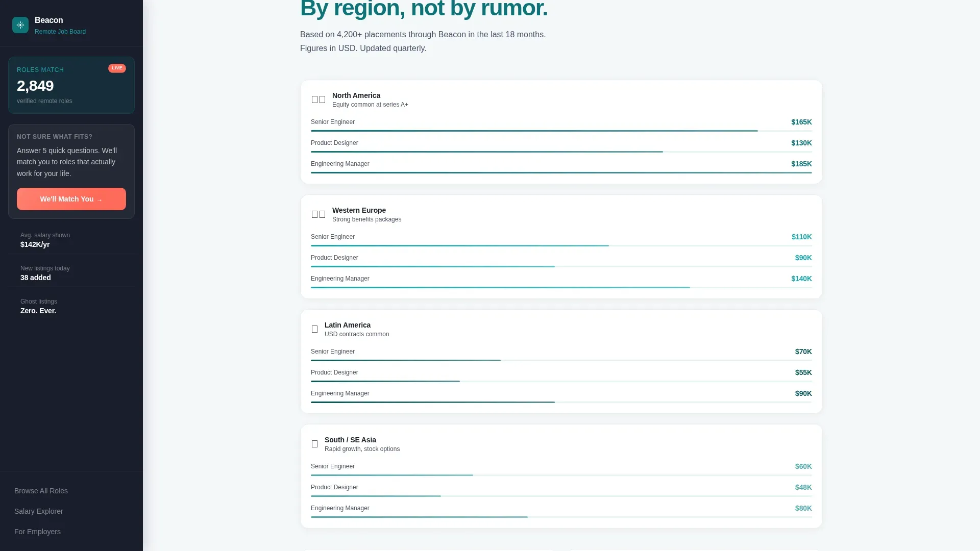Select the $48K salary value
Screen dimensions: 980x551
click(x=803, y=487)
